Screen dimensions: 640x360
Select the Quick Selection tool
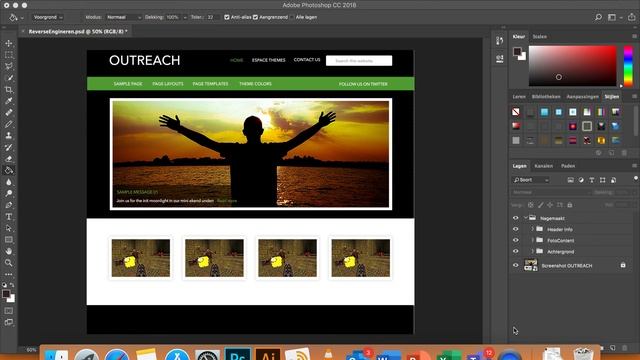coord(9,78)
